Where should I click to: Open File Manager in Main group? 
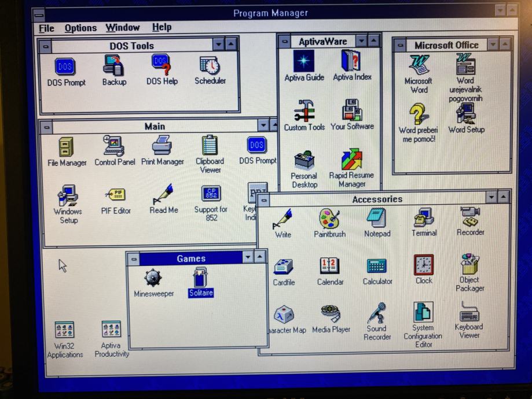coord(65,147)
